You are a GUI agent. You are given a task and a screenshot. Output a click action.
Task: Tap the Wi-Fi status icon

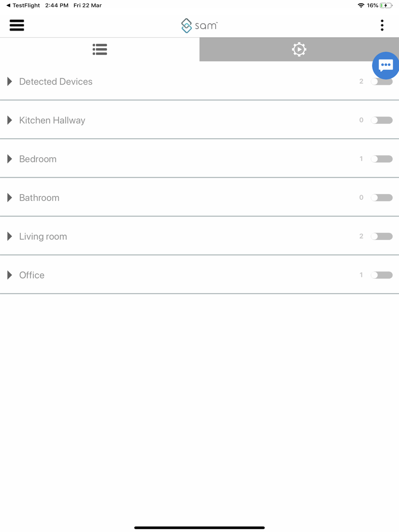coord(361,6)
